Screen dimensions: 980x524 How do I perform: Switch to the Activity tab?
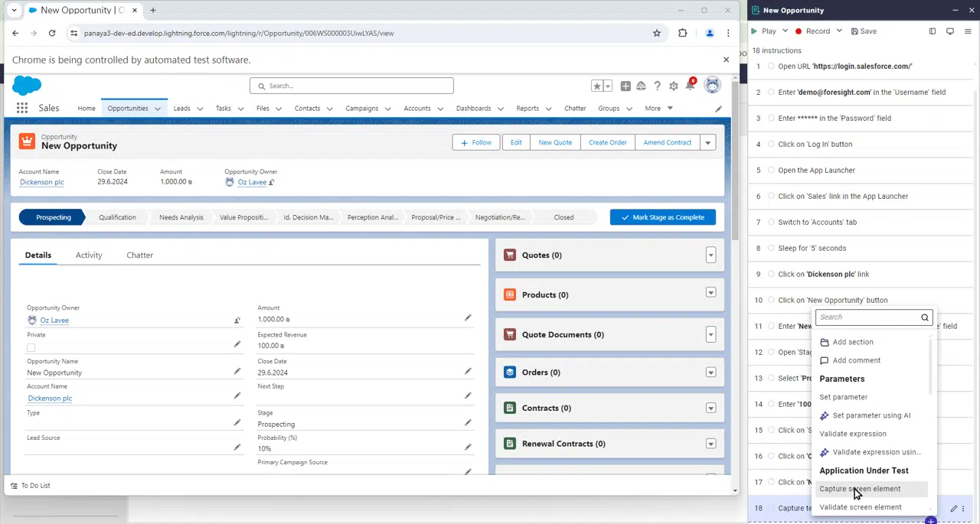[89, 255]
